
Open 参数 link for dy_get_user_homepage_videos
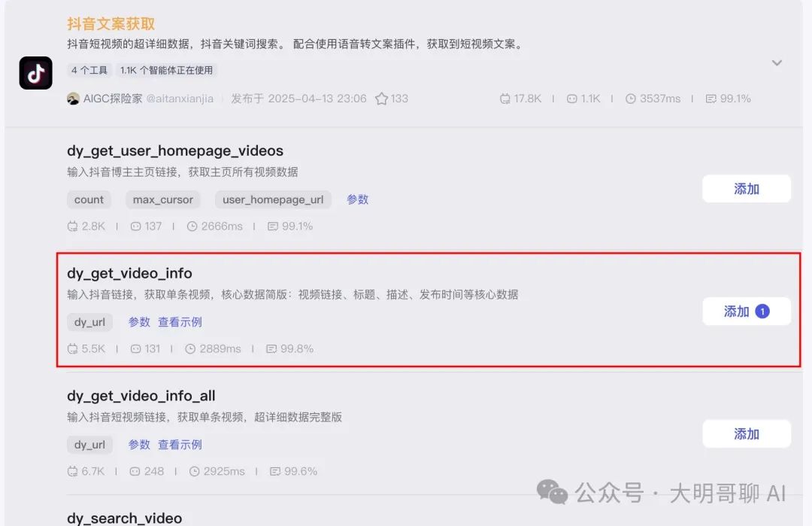pos(357,199)
